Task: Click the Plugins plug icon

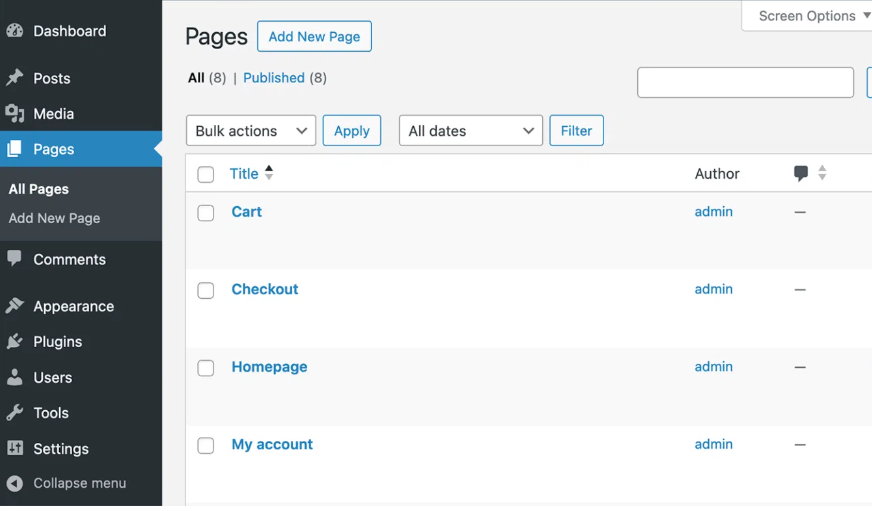Action: point(14,342)
